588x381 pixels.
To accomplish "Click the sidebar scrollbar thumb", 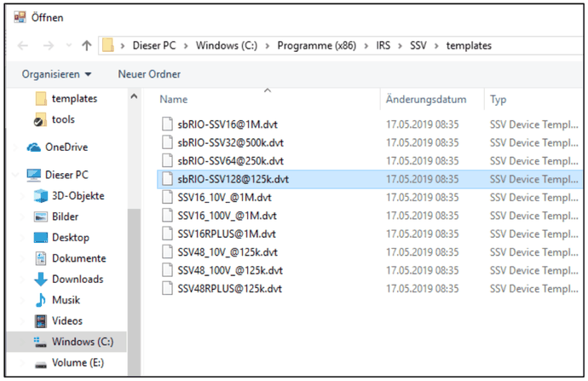I will click(x=134, y=291).
